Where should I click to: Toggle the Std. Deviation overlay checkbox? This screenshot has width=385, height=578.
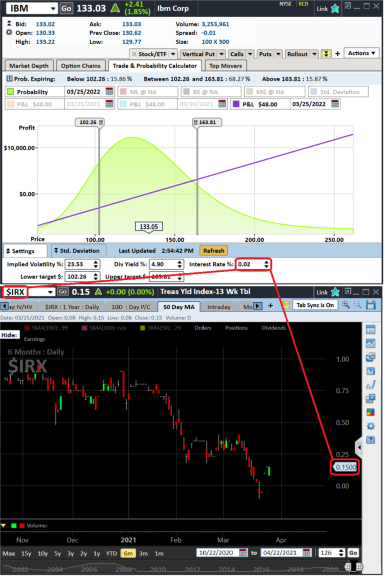[x=313, y=91]
